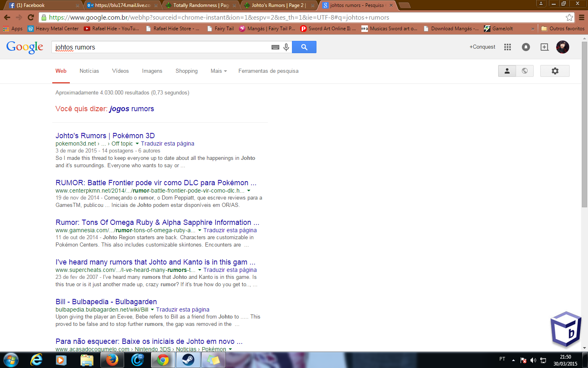This screenshot has width=588, height=368.
Task: Click the blue search magnifier button
Action: click(304, 47)
